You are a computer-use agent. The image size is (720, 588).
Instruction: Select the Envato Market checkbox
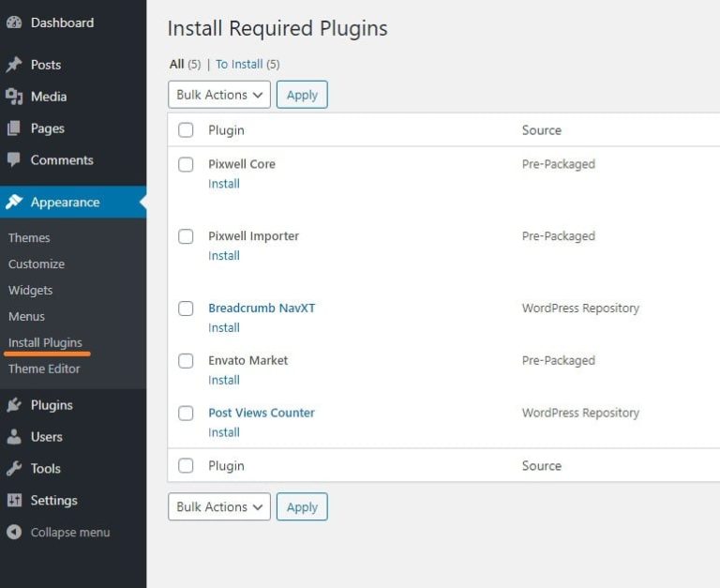click(x=186, y=361)
